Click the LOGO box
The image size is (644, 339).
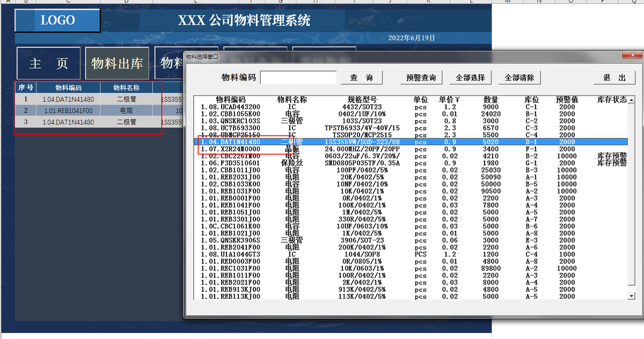tap(57, 20)
